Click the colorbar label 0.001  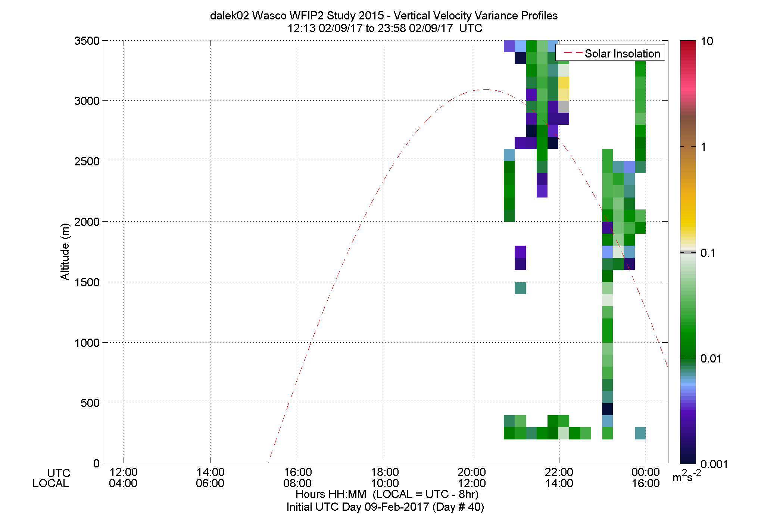(714, 464)
